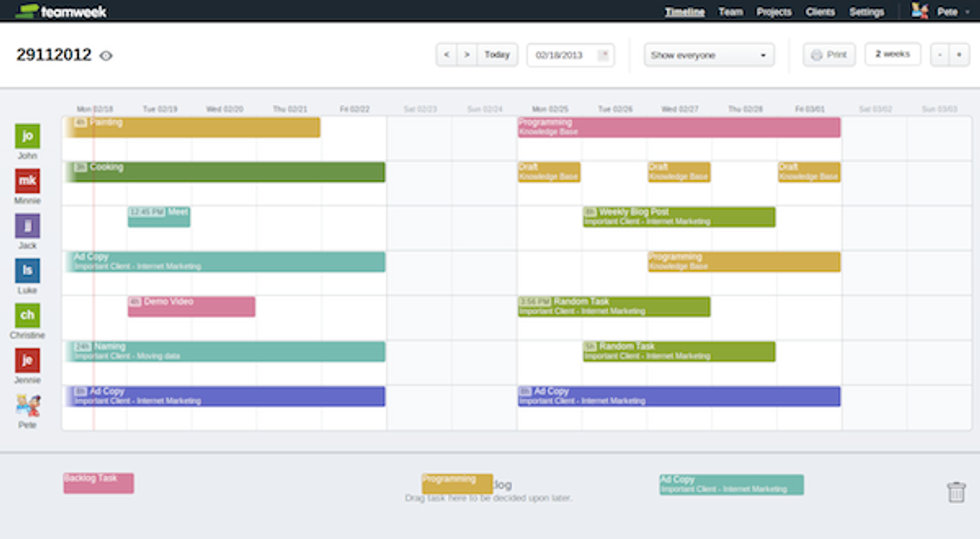Open the 2 weeks view selector

[x=892, y=54]
